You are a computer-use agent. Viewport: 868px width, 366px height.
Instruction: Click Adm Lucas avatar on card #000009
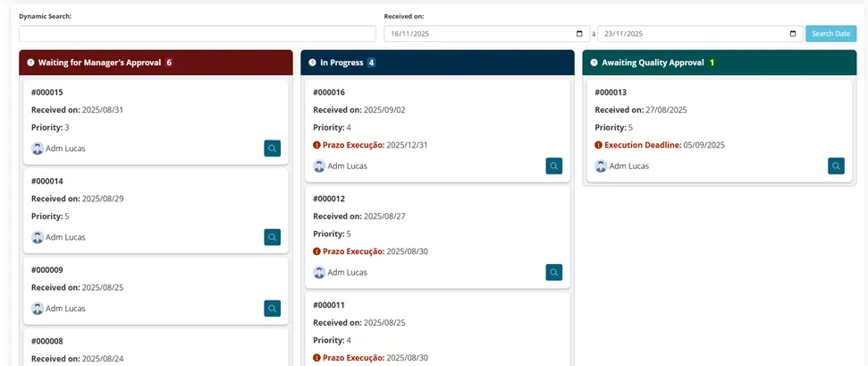37,309
